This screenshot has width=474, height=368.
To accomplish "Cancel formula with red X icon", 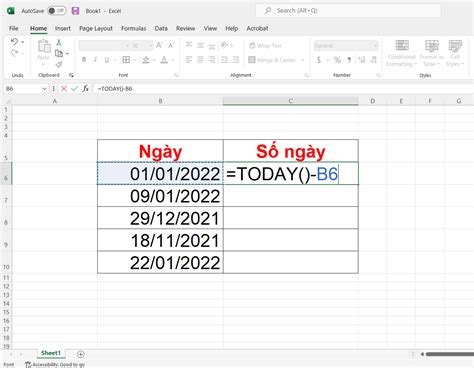I will tap(64, 89).
